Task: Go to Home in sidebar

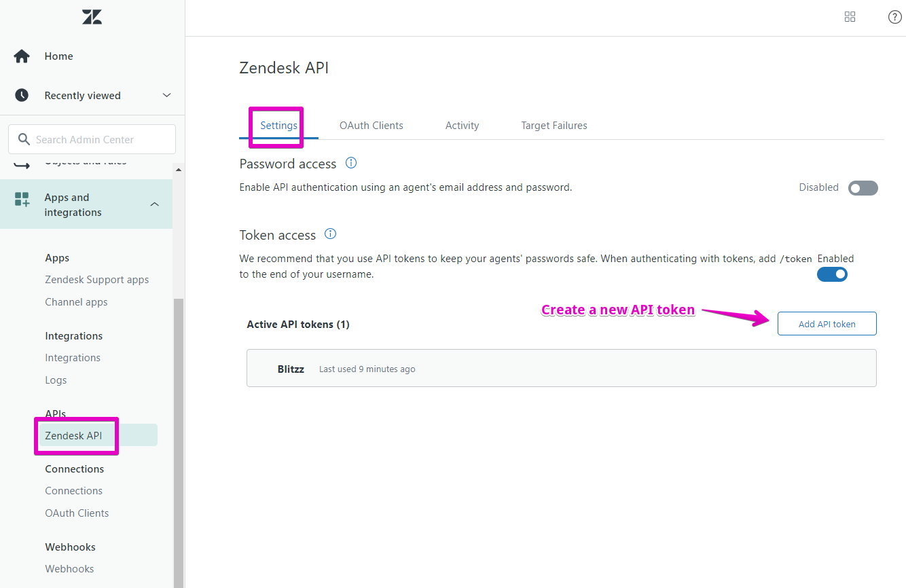Action: (59, 56)
